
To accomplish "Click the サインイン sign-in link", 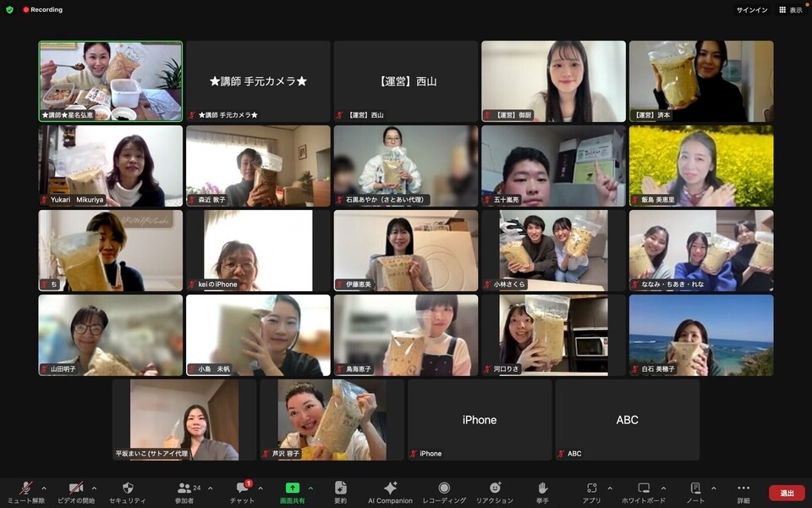I will point(752,10).
